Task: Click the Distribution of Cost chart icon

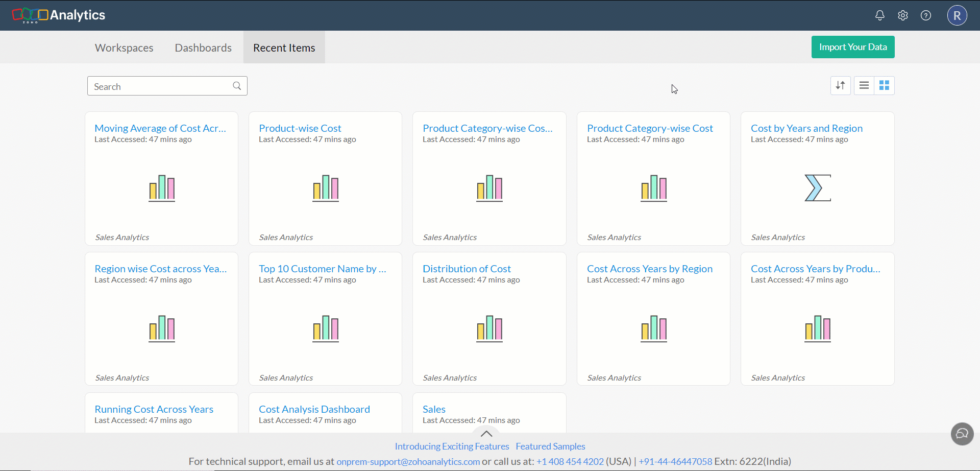Action: 489,328
